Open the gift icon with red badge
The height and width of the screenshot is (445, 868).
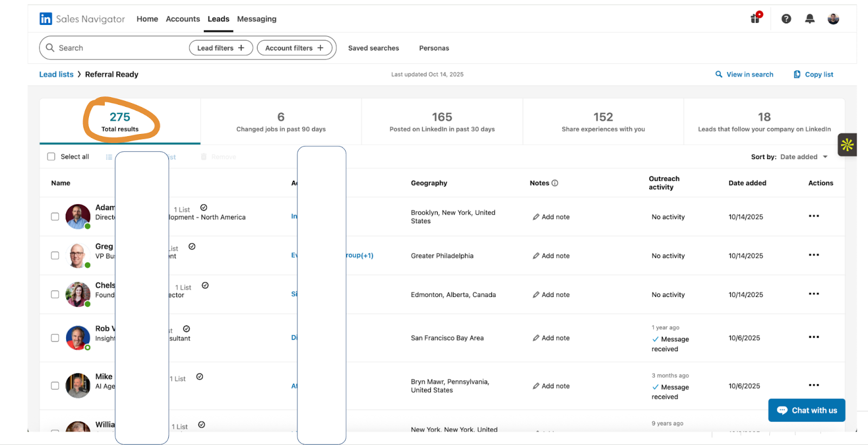pyautogui.click(x=756, y=18)
